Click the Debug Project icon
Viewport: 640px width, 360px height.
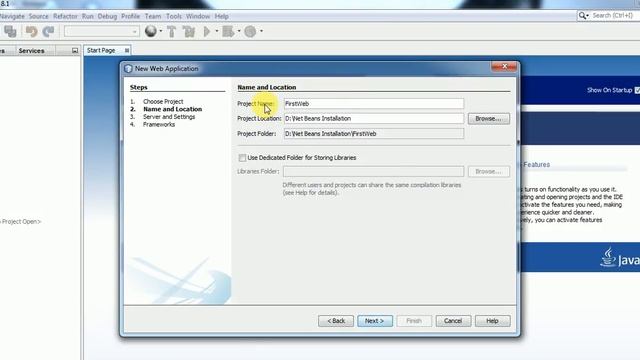coord(228,31)
